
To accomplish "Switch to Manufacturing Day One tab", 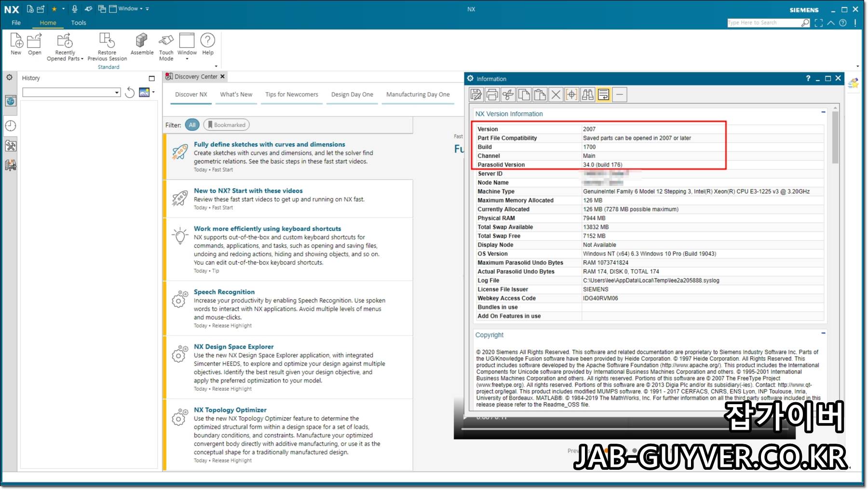I will pyautogui.click(x=418, y=95).
